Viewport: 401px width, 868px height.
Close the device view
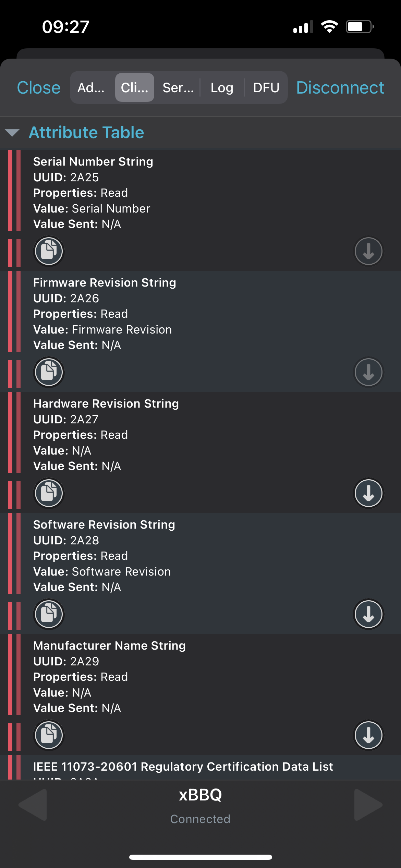coord(39,87)
